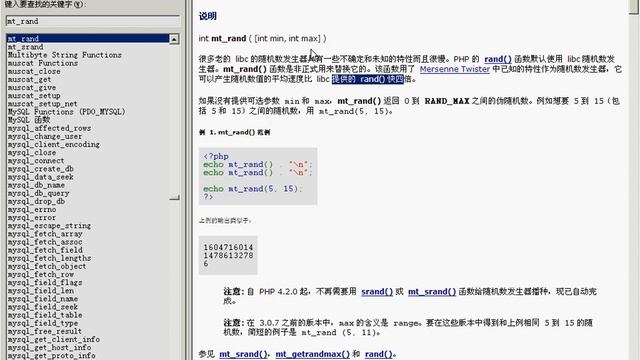Select mysql_fetch_object entry
The width and height of the screenshot is (640, 360).
click(47, 266)
